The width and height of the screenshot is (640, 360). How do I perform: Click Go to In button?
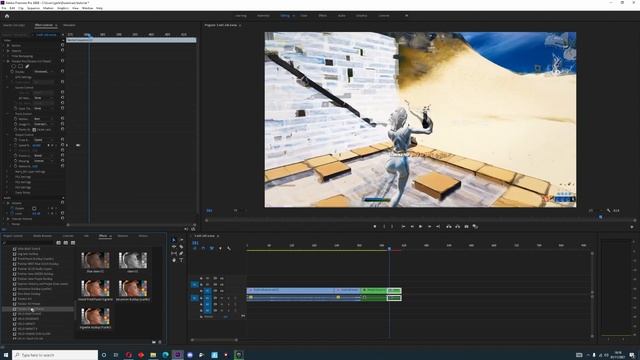click(403, 226)
